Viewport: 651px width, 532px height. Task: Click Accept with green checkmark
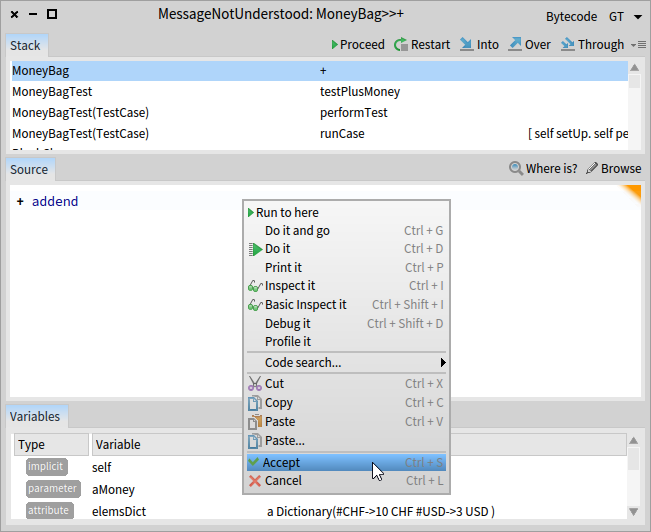[x=346, y=462]
